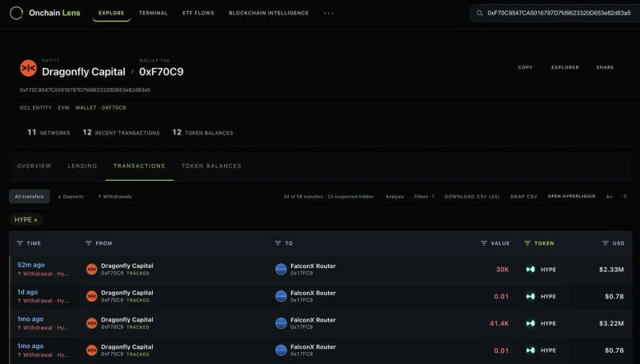Image resolution: width=640 pixels, height=364 pixels.
Task: Click the Onchain Lens logo icon
Action: pos(16,13)
